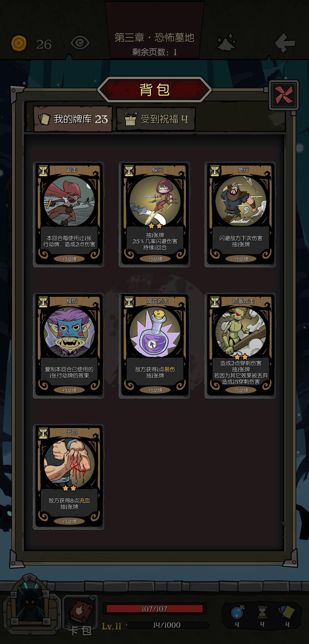Tap the hourglass counter icon
Viewport: 309px width, 644px height.
click(262, 613)
